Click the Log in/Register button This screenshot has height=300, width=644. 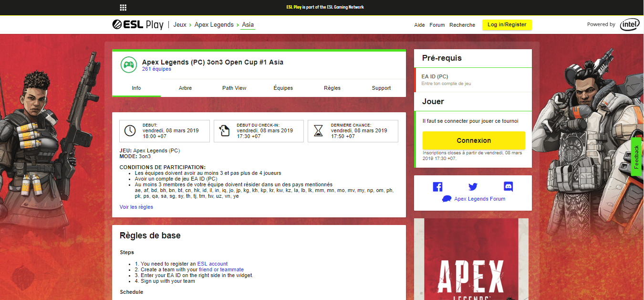507,25
